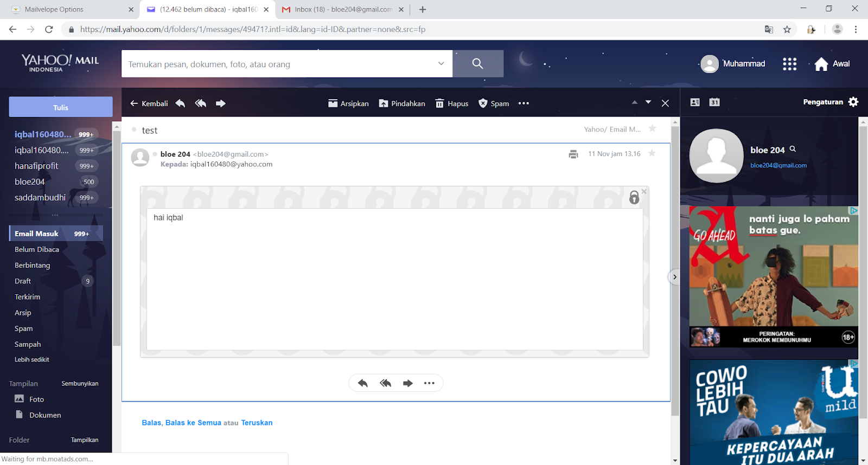Open Terkirim folder
The image size is (868, 465).
click(28, 296)
